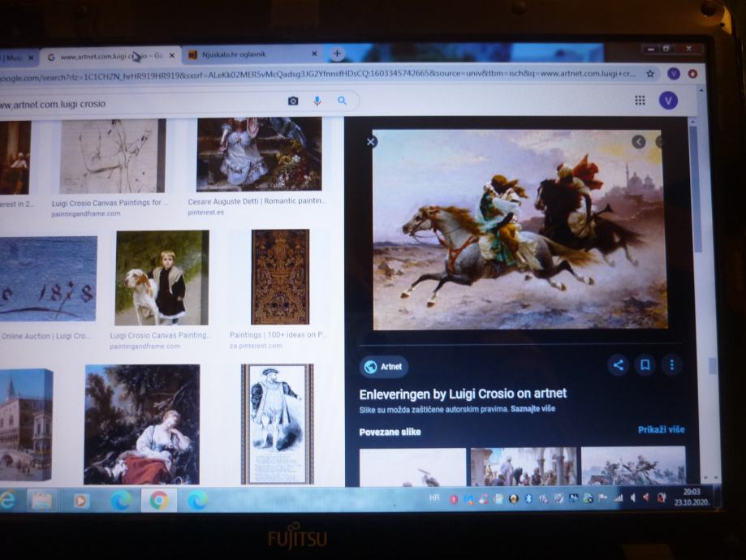The height and width of the screenshot is (560, 746).
Task: Close the image preview panel
Action: (x=371, y=142)
